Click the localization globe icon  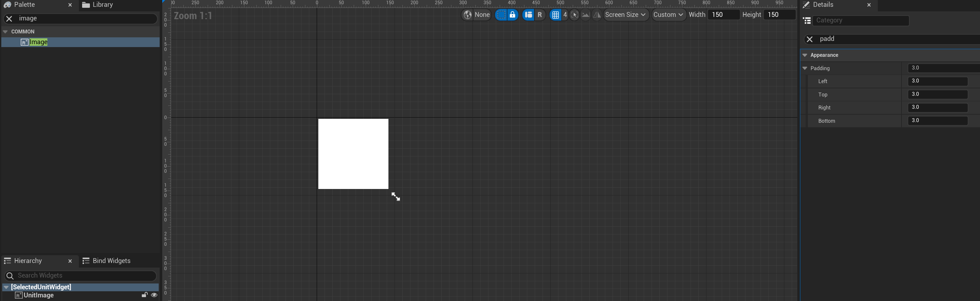(x=467, y=15)
